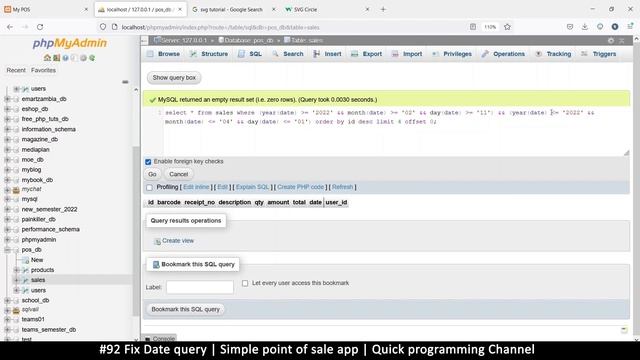The width and height of the screenshot is (640, 360).
Task: Open the Operations tab
Action: [503, 54]
